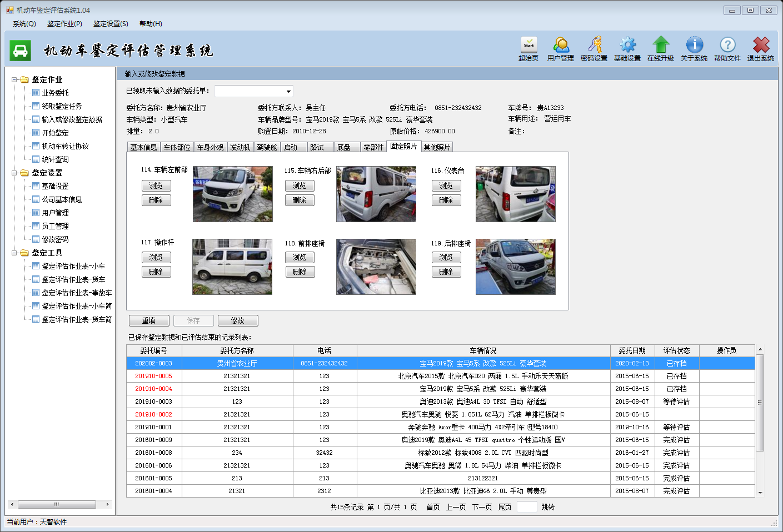This screenshot has width=783, height=532.
Task: Select record row 201910-0005
Action: coord(441,376)
